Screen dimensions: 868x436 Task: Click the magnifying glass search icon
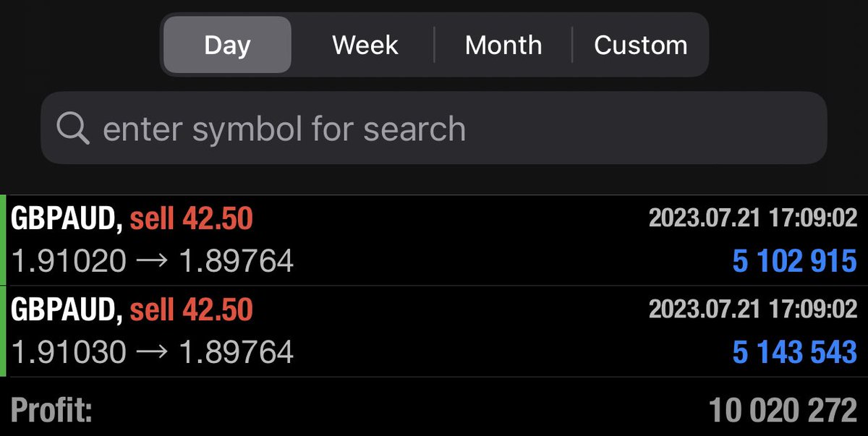(x=72, y=129)
